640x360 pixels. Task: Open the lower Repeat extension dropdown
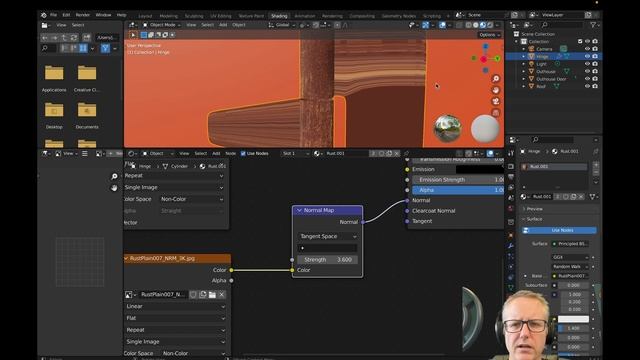[x=175, y=330]
